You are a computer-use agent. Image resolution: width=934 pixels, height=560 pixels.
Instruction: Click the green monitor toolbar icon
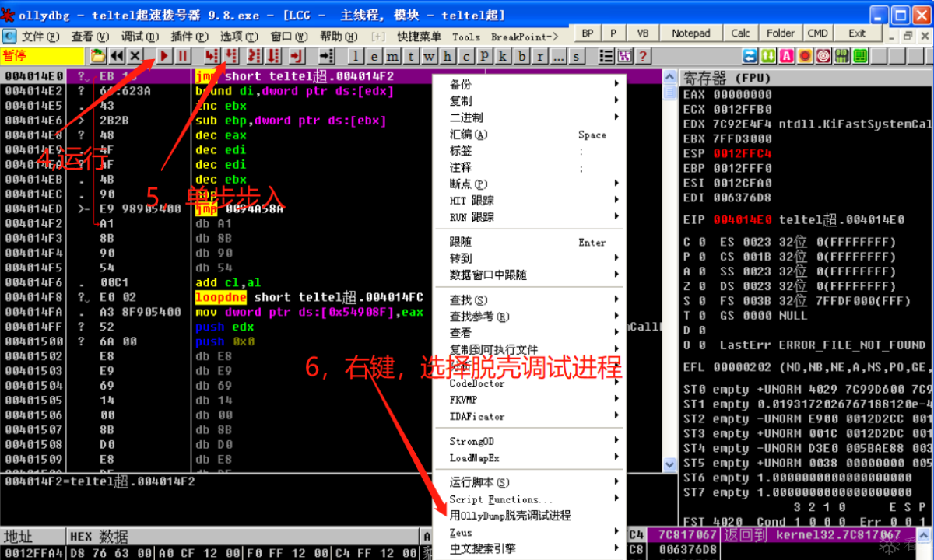pyautogui.click(x=860, y=56)
